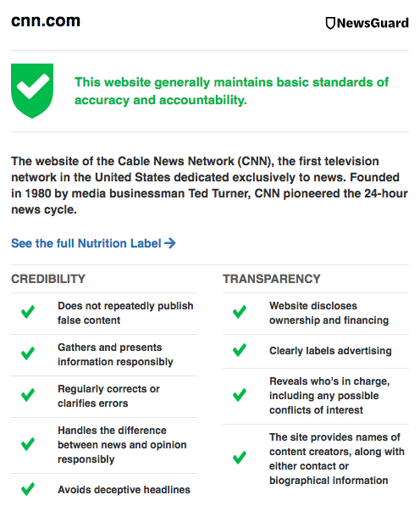The width and height of the screenshot is (420, 506).
Task: Click checkmark beside 'Reveals who's in charge'
Action: (240, 395)
